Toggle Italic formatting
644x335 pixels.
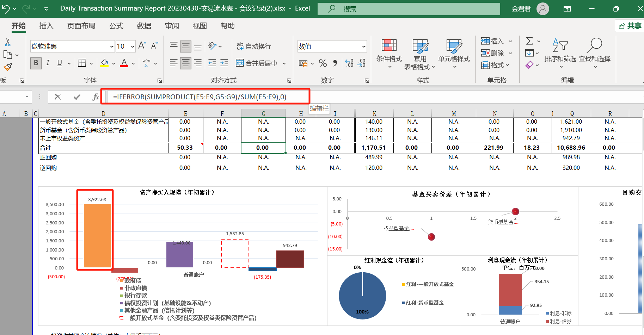pyautogui.click(x=48, y=63)
